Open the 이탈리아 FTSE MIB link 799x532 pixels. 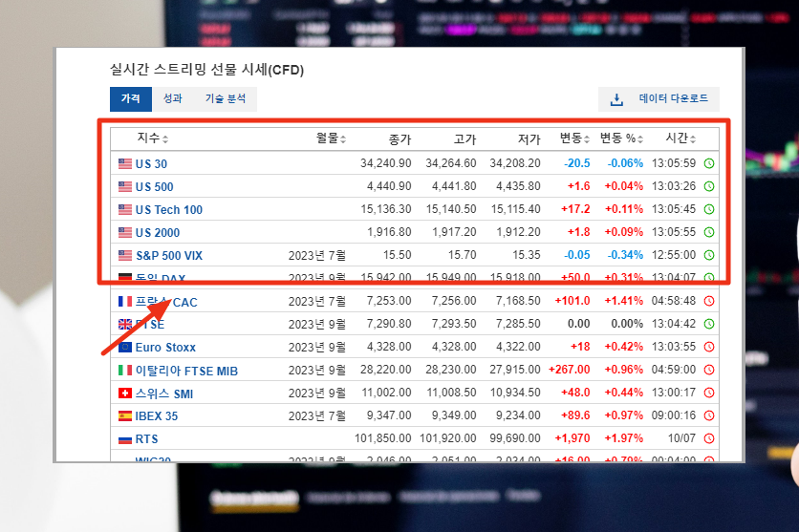[186, 371]
